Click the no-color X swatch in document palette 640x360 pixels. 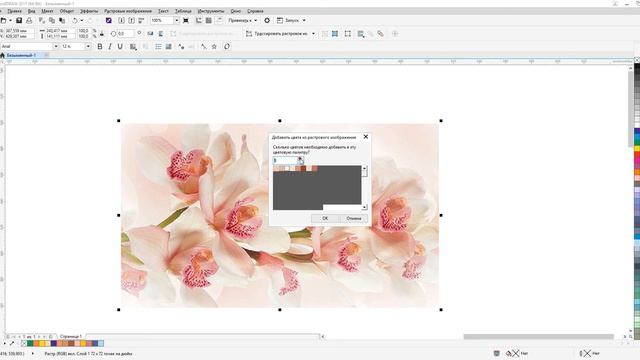click(x=24, y=343)
